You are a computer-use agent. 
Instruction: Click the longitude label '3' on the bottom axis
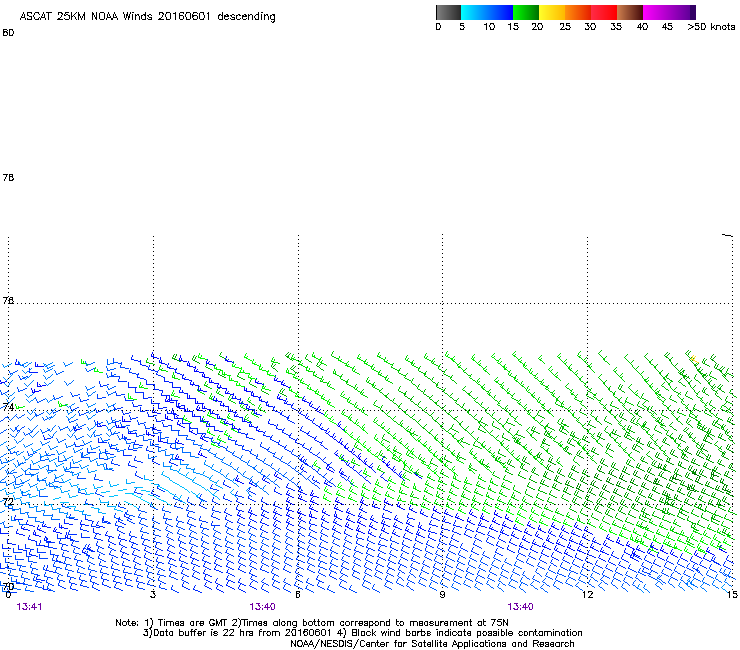[x=153, y=595]
